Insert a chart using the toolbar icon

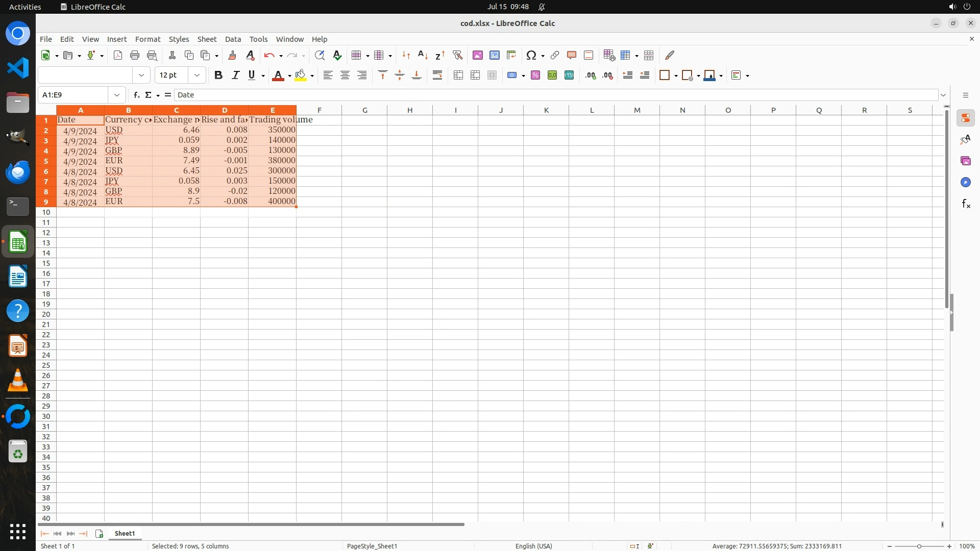tap(494, 55)
